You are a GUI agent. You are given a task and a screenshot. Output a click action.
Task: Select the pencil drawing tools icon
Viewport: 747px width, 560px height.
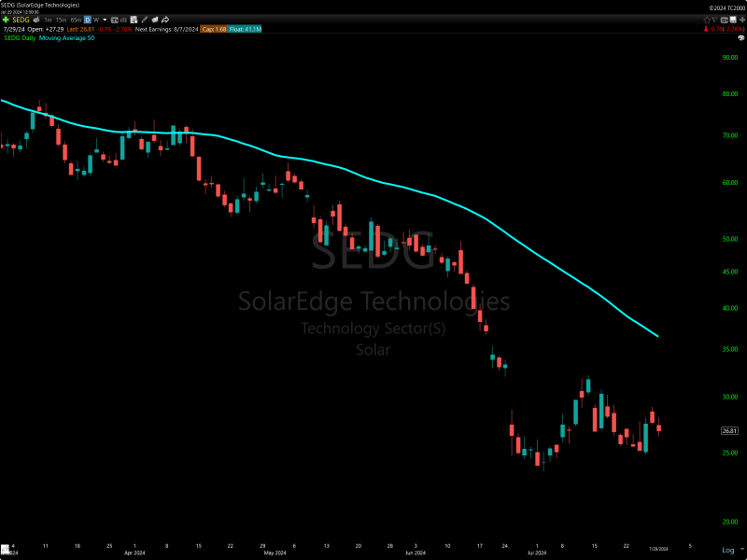tap(145, 20)
